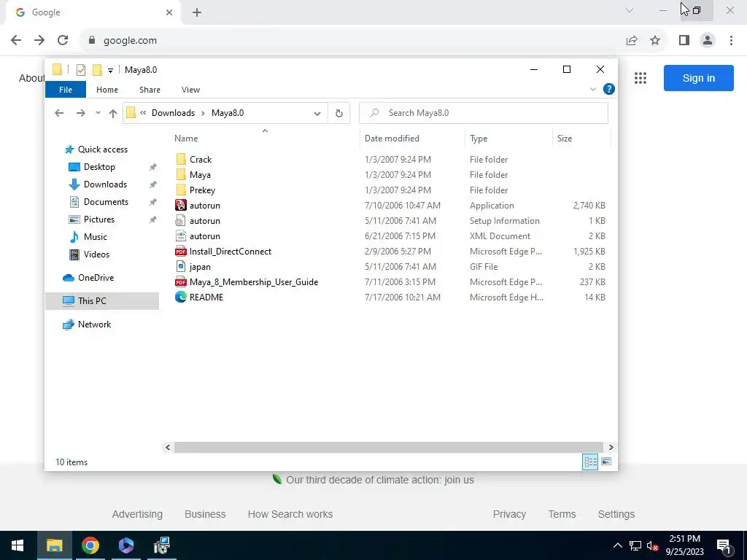This screenshot has width=747, height=560.
Task: Open the Advertising link on Google
Action: click(137, 514)
